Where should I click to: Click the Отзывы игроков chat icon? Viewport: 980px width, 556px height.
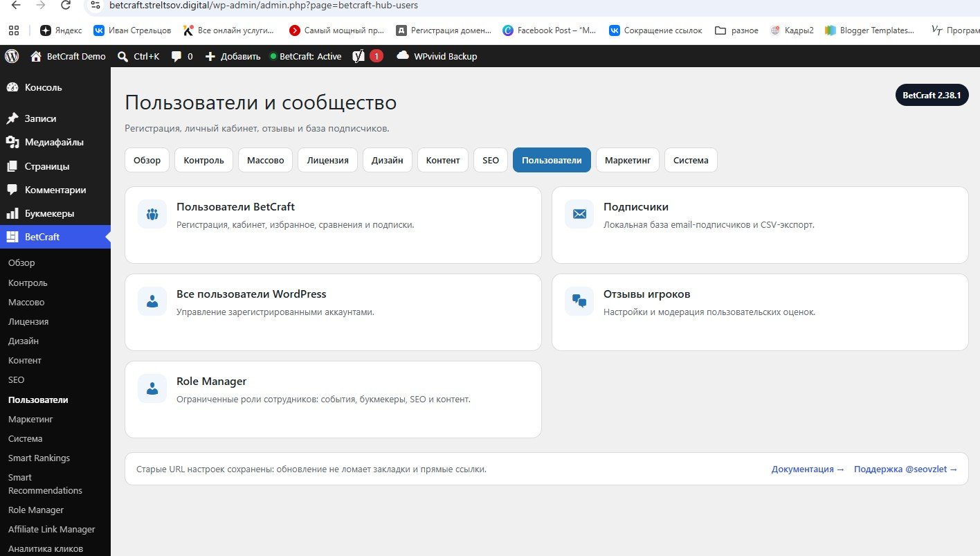[x=579, y=301]
